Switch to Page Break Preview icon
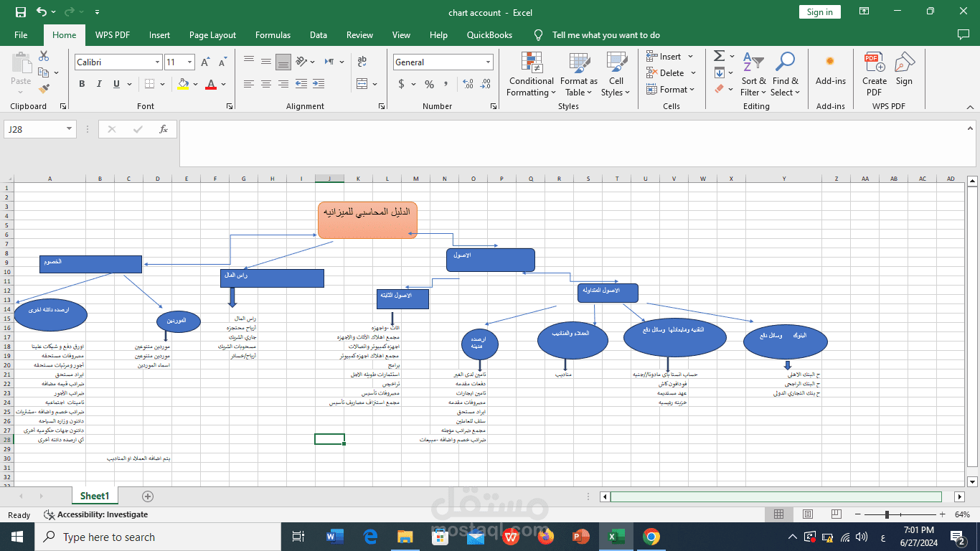Screen dimensions: 980x551 [837, 514]
